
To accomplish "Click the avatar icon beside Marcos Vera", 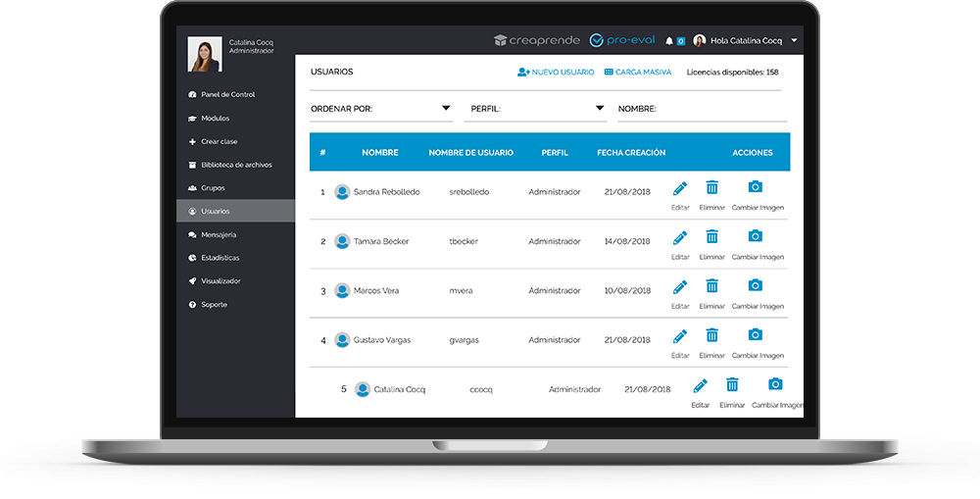I will click(342, 290).
